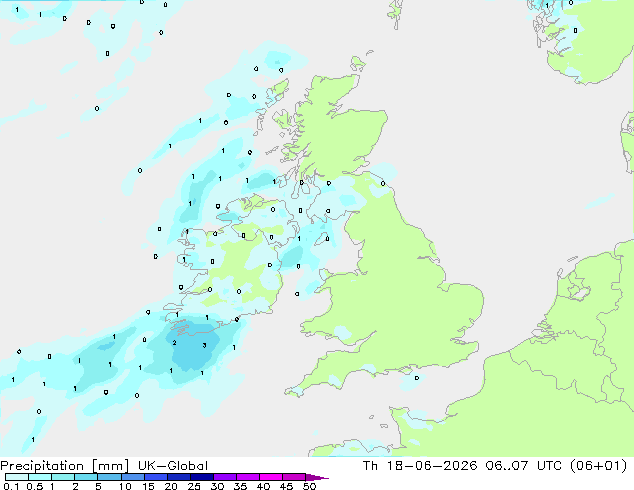Screen dimensions: 634x490
Task: Select the 2–5 mm legend swatch
Action: [86, 477]
